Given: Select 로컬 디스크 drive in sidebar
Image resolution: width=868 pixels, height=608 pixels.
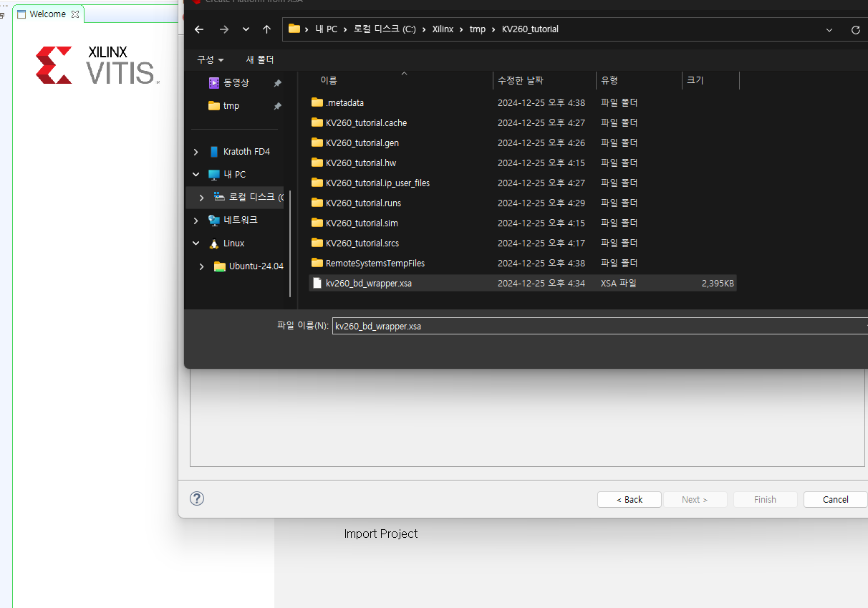Looking at the screenshot, I should pyautogui.click(x=249, y=197).
